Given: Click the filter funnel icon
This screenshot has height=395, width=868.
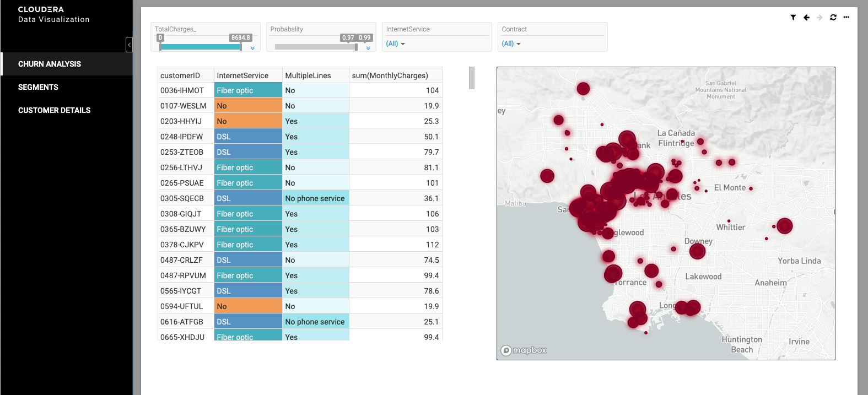Looking at the screenshot, I should tap(793, 18).
